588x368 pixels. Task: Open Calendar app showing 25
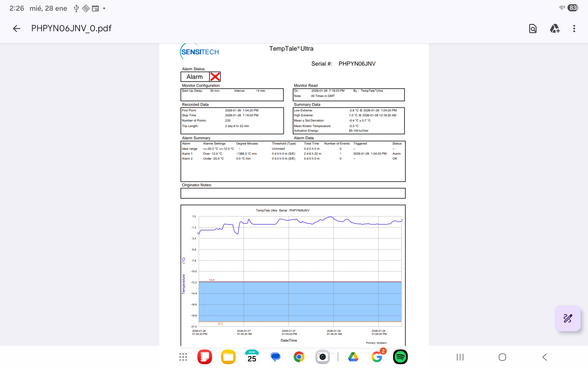tap(252, 357)
